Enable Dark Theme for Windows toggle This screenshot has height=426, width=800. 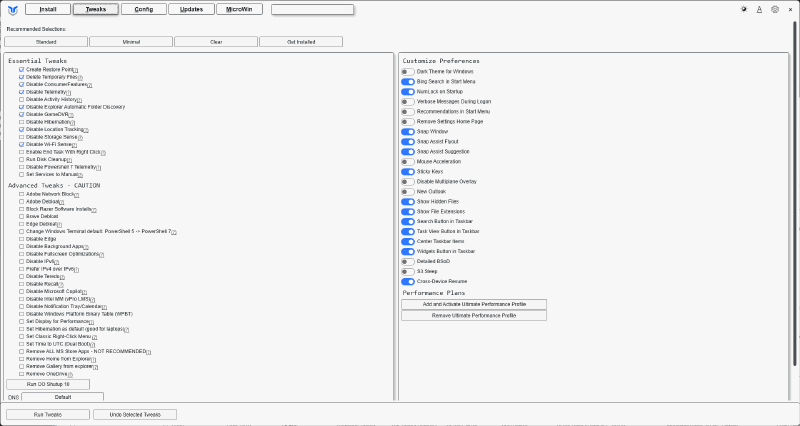coord(408,72)
